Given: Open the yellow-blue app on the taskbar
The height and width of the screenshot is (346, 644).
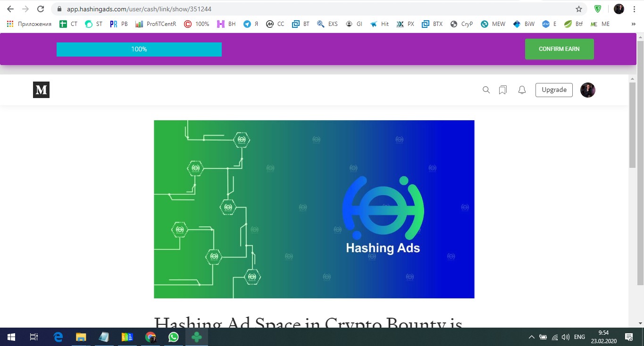Looking at the screenshot, I should (127, 337).
